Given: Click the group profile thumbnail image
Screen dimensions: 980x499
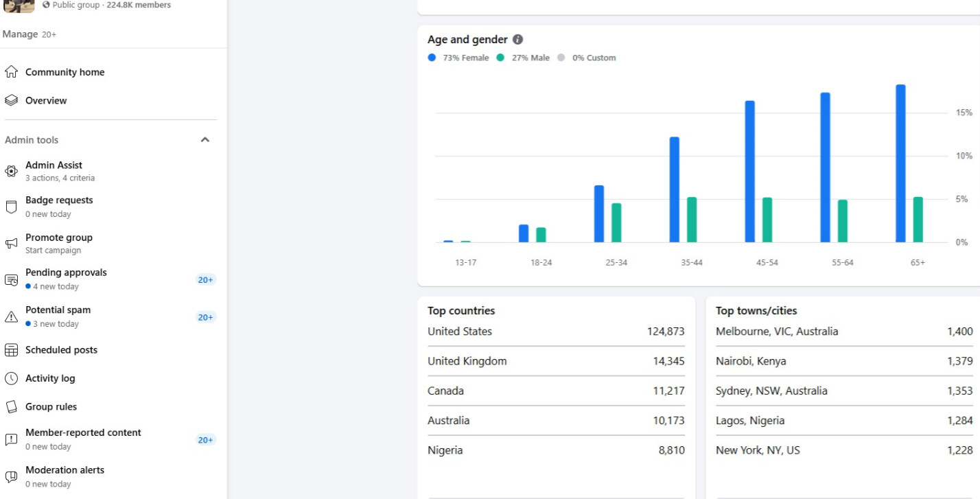Looking at the screenshot, I should [x=19, y=6].
